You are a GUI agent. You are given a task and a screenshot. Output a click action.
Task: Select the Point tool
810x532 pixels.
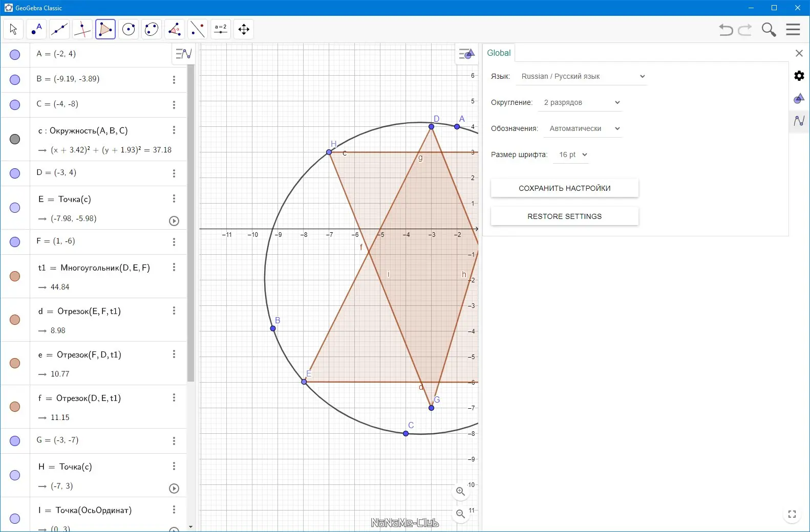tap(36, 29)
